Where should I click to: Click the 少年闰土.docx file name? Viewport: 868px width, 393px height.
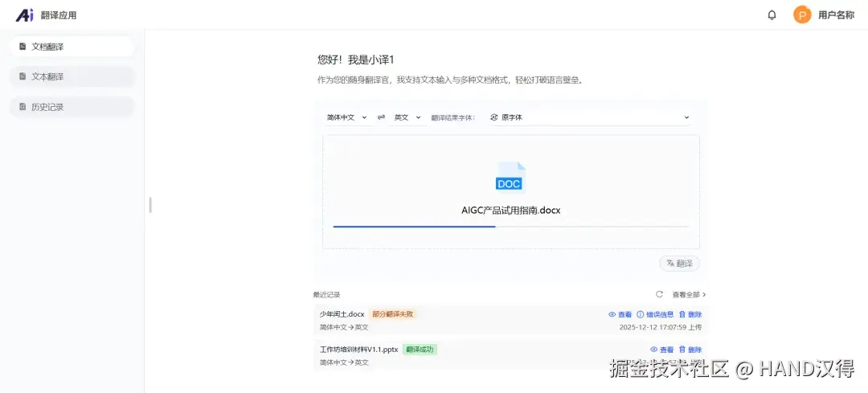[342, 314]
